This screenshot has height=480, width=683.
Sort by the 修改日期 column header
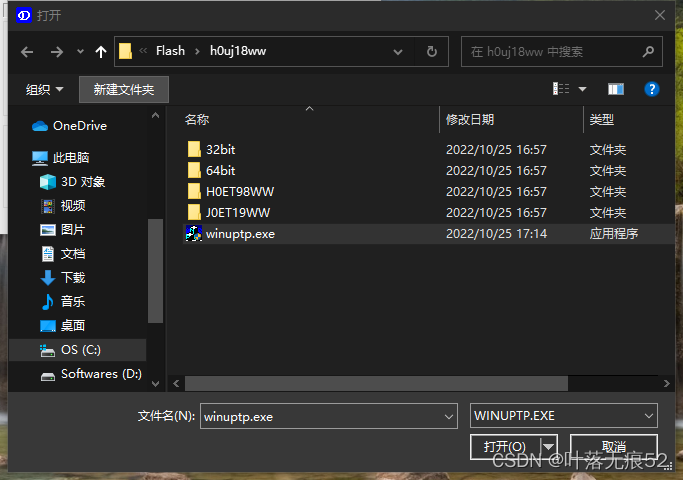(x=470, y=120)
